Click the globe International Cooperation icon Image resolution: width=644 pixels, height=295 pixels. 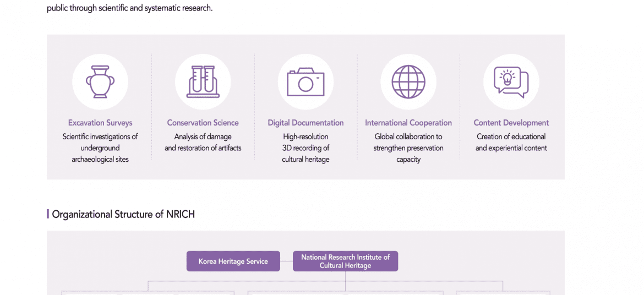(408, 82)
